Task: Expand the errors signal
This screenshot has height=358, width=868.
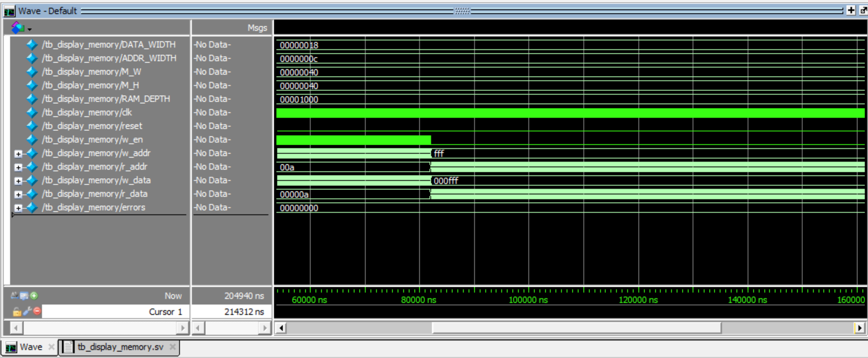Action: click(18, 208)
